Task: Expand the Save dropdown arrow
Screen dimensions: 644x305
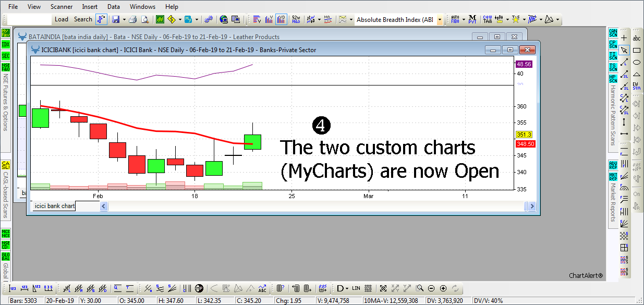Action: click(x=124, y=19)
